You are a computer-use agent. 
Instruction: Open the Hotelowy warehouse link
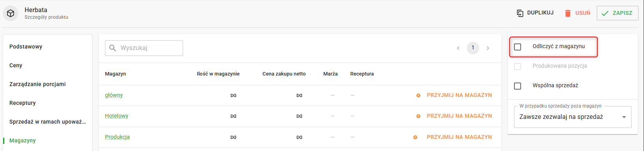pyautogui.click(x=117, y=116)
